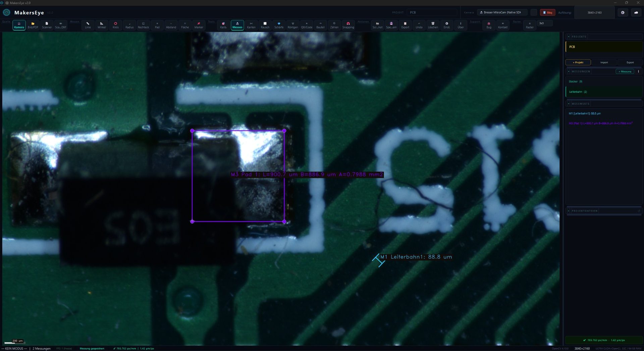The height and width of the screenshot is (351, 644).
Task: Select Stecker measurement group
Action: (x=575, y=82)
